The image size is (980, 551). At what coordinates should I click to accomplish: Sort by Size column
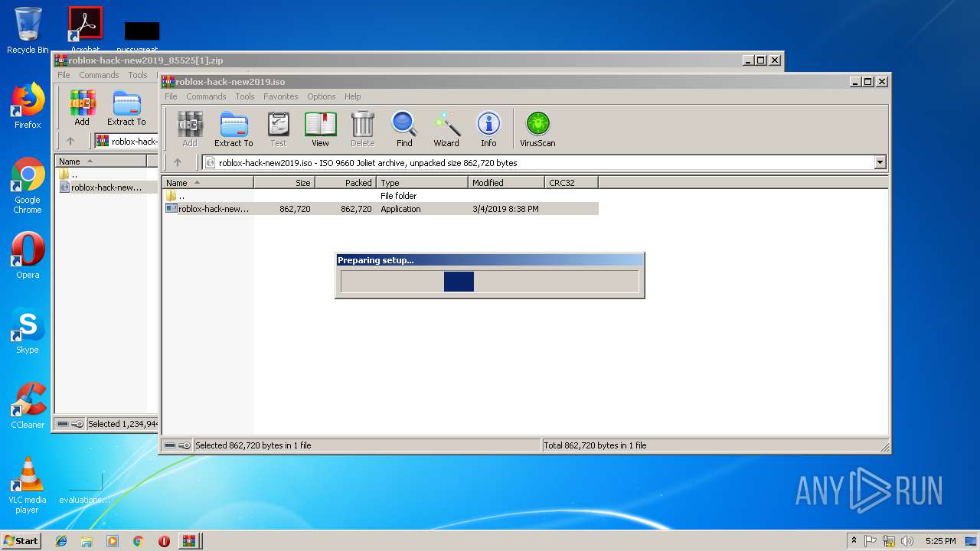click(x=285, y=183)
